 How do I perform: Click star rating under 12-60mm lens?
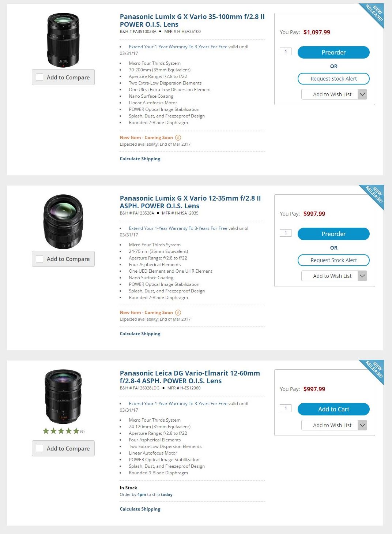click(61, 431)
